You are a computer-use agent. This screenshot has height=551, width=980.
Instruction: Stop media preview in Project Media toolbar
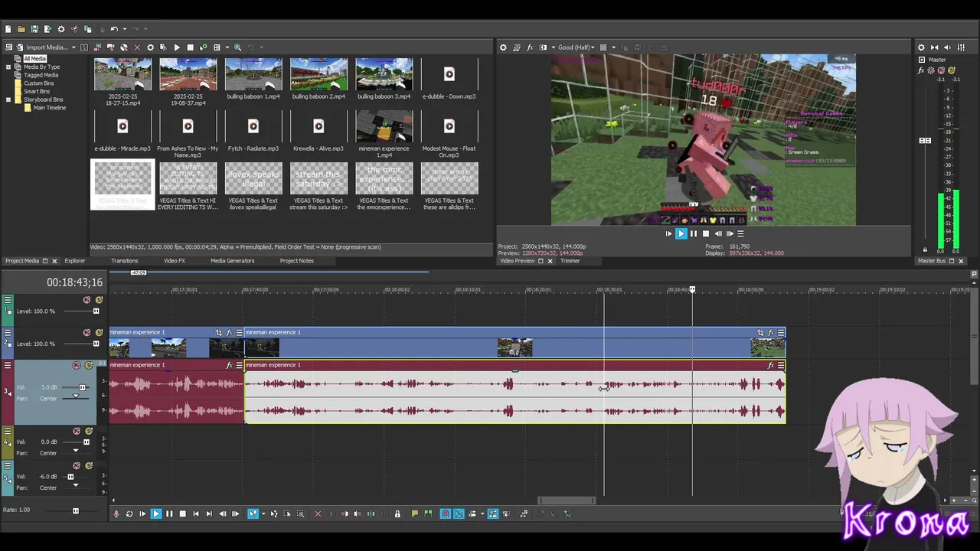pos(190,47)
